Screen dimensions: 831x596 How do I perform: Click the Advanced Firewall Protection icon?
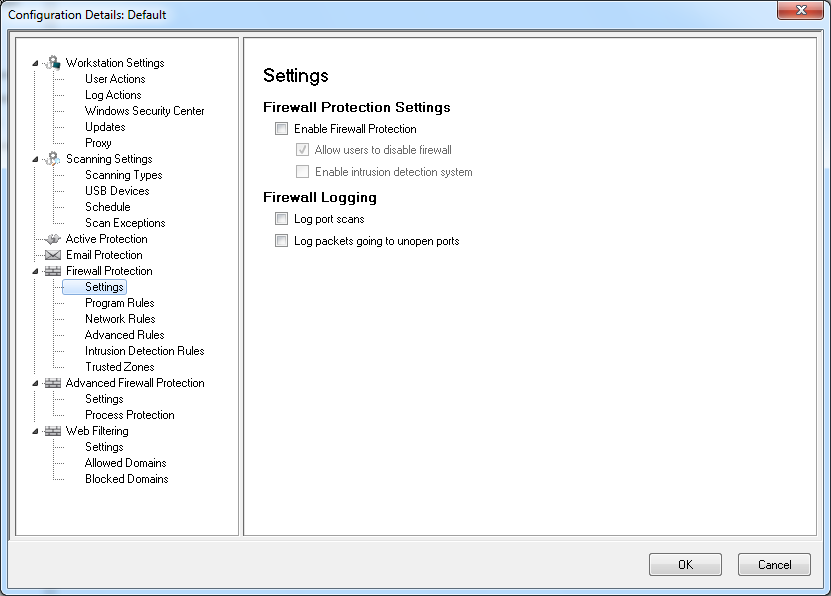pyautogui.click(x=53, y=383)
